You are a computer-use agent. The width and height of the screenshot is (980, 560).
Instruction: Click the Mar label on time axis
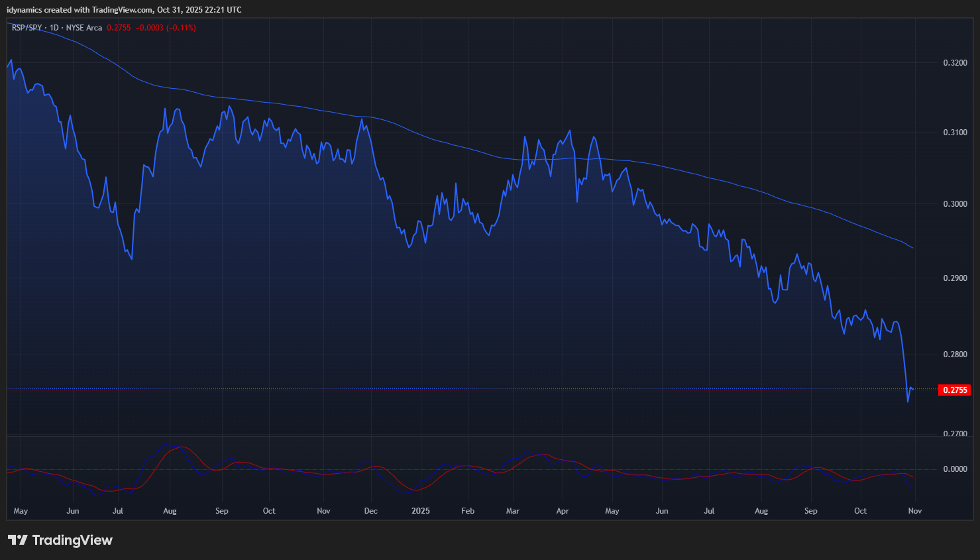coord(512,511)
